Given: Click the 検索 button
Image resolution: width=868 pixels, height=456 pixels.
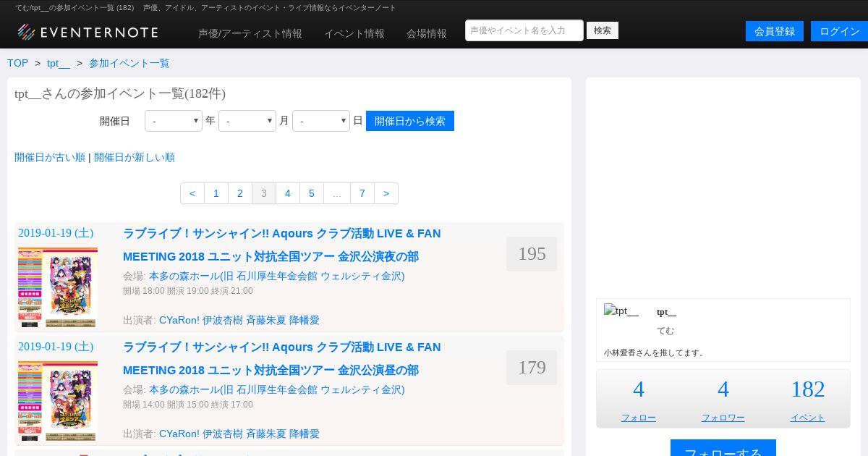Looking at the screenshot, I should [603, 30].
